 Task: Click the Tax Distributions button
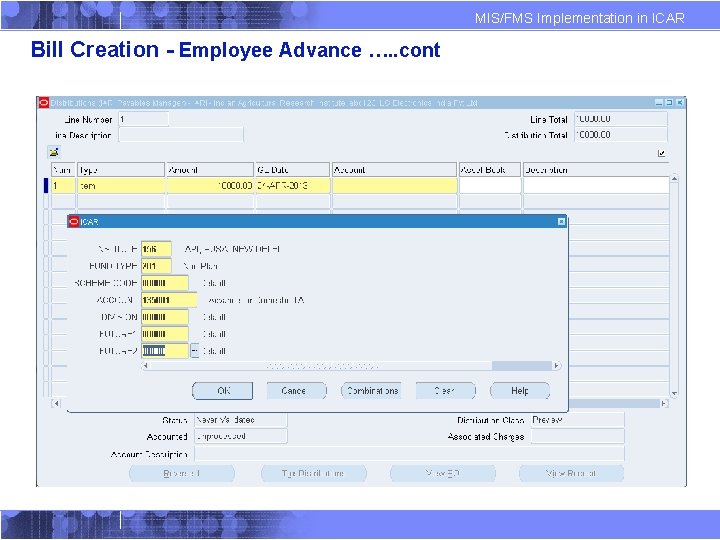click(314, 473)
